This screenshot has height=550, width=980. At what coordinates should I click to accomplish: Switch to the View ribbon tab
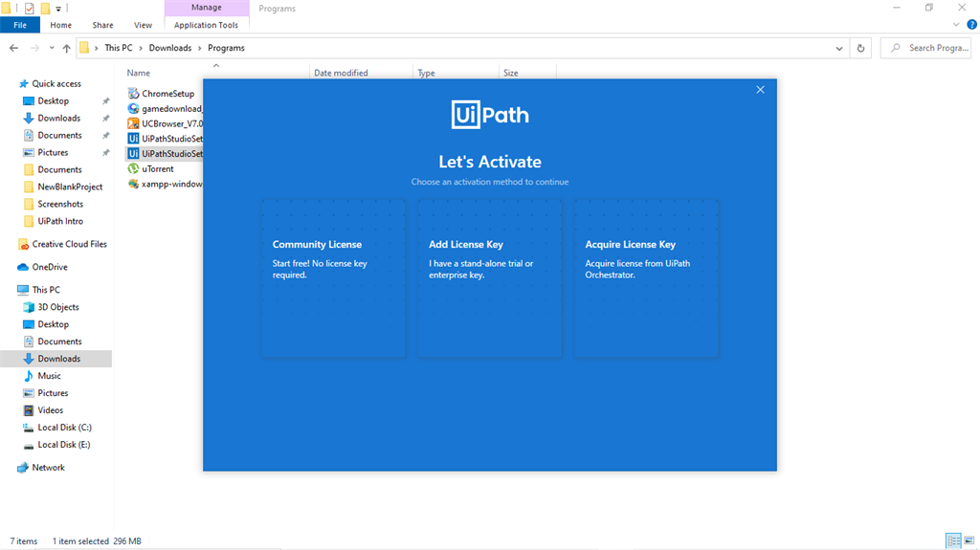coord(143,25)
